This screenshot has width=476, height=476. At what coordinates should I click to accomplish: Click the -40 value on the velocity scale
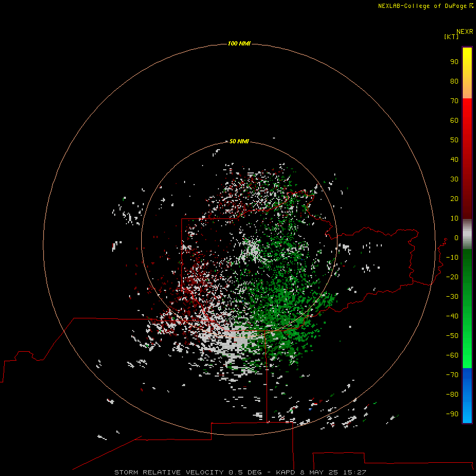click(452, 316)
